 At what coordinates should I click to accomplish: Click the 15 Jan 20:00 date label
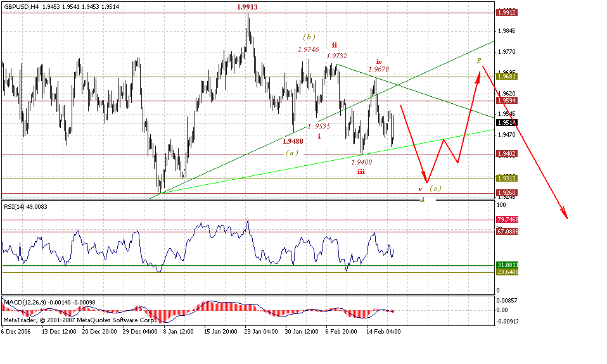tap(221, 332)
